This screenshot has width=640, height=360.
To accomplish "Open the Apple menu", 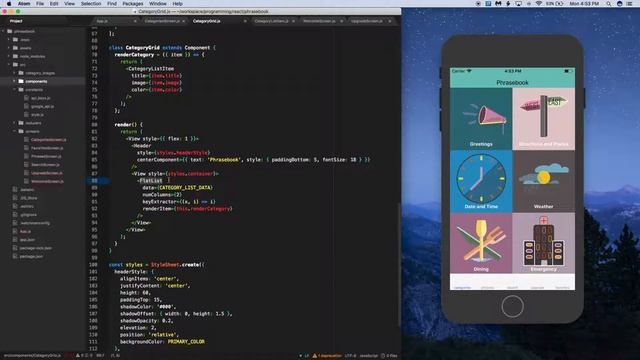I will coord(9,4).
